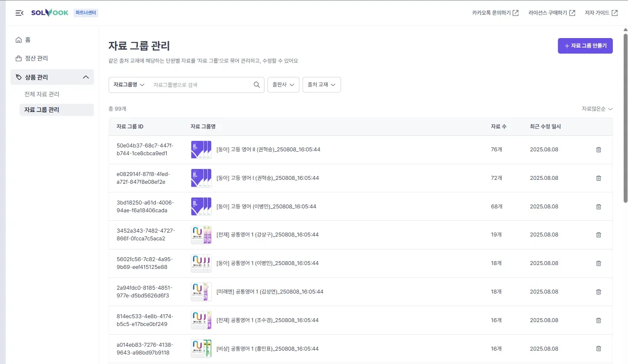Click group ID 50e04b37-68c7-447f-b744-1ce8cbca9ed1
Screen dimensions: 628x364
[x=145, y=150]
